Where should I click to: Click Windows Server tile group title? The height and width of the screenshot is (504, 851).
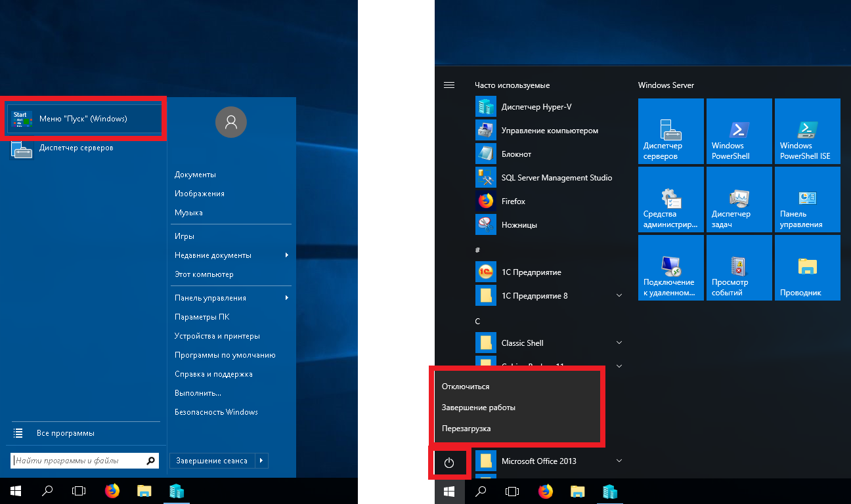[666, 85]
